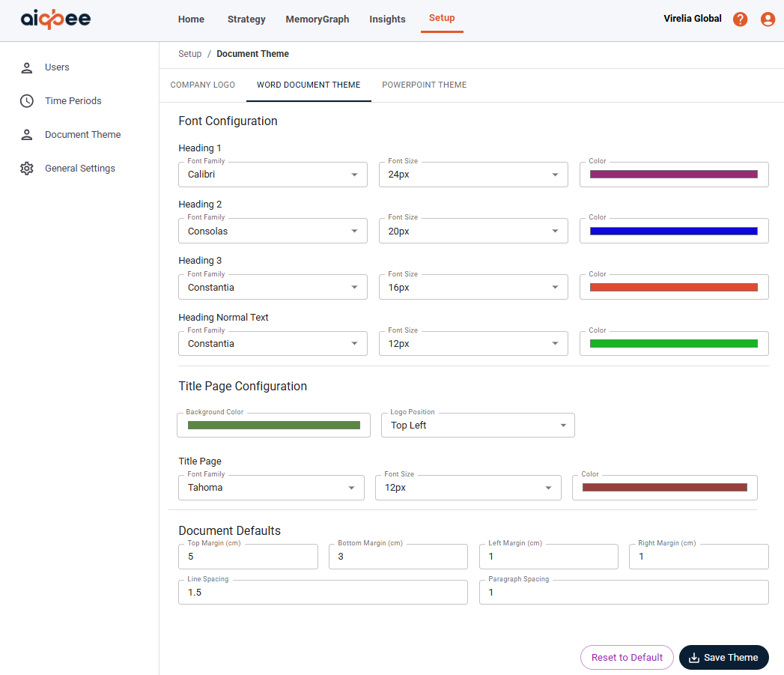Switch to the PowerPoint Theme tab
Screen dimensions: 784x675
[x=424, y=85]
